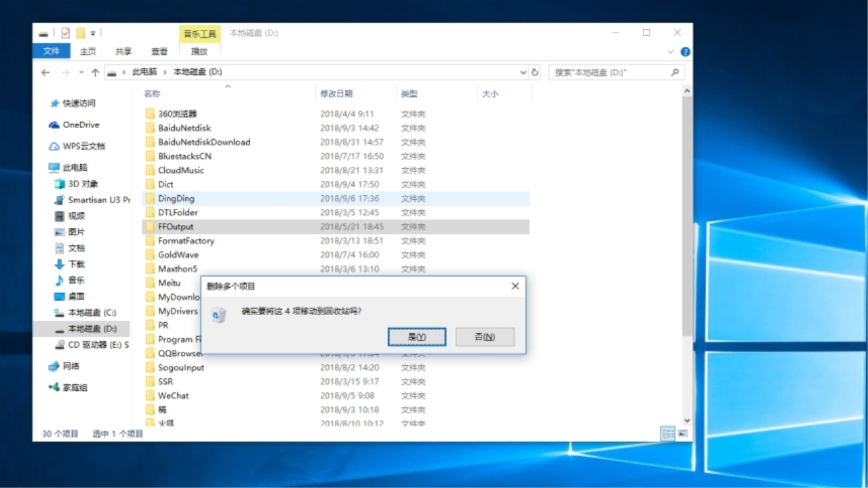The width and height of the screenshot is (868, 488).
Task: Open the recent locations dropdown arrow
Action: coord(81,73)
